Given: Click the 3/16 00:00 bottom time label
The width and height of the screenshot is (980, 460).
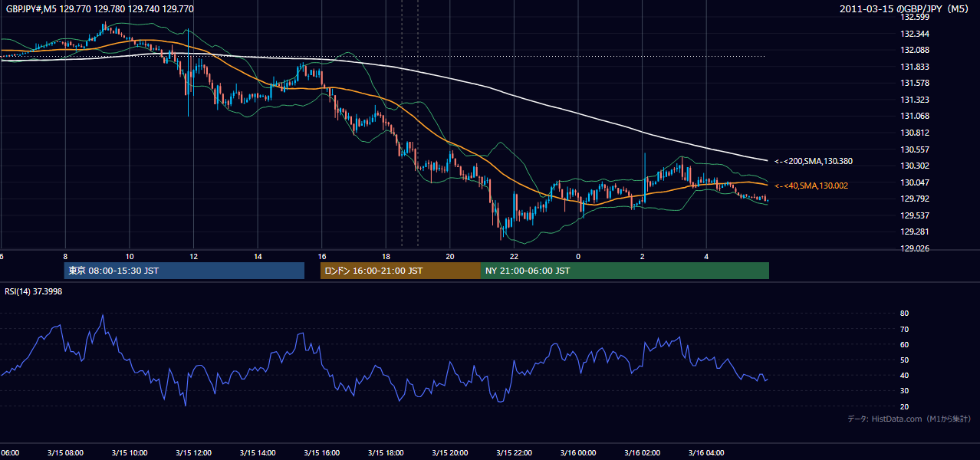Looking at the screenshot, I should point(578,453).
